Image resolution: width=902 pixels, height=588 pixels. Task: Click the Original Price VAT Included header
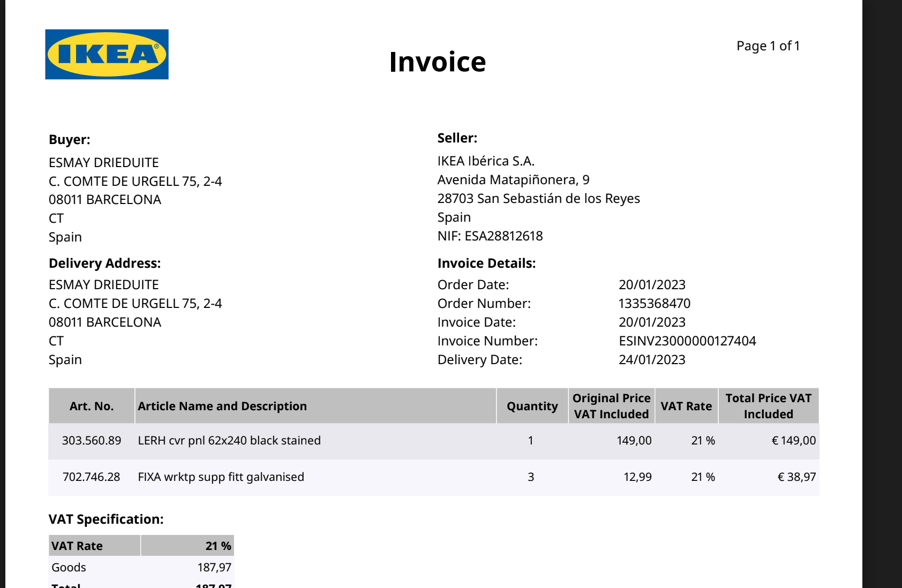click(611, 406)
